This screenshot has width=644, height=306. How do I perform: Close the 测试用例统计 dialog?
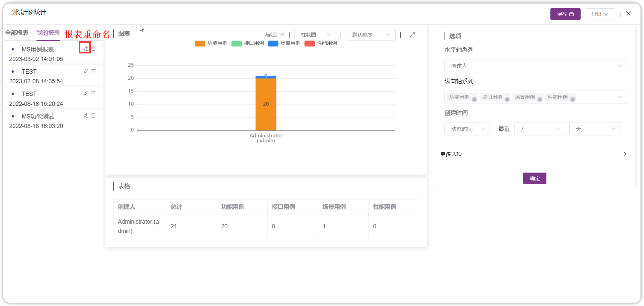point(628,13)
